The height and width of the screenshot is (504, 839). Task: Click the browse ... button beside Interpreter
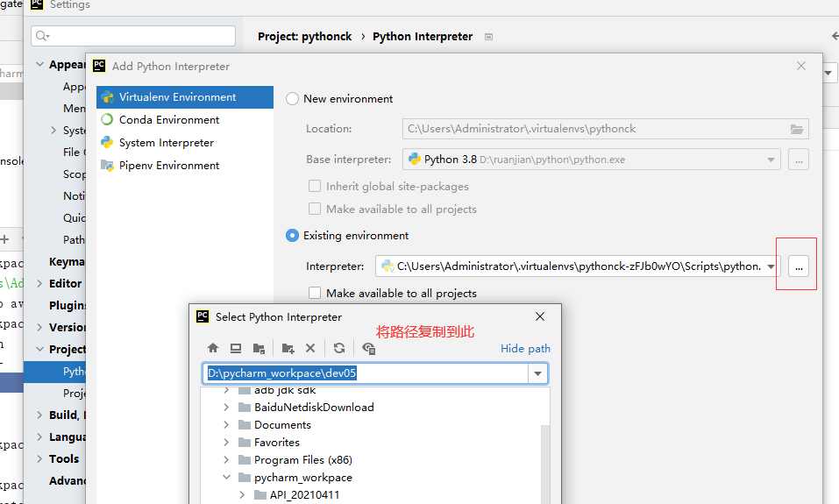coord(799,266)
